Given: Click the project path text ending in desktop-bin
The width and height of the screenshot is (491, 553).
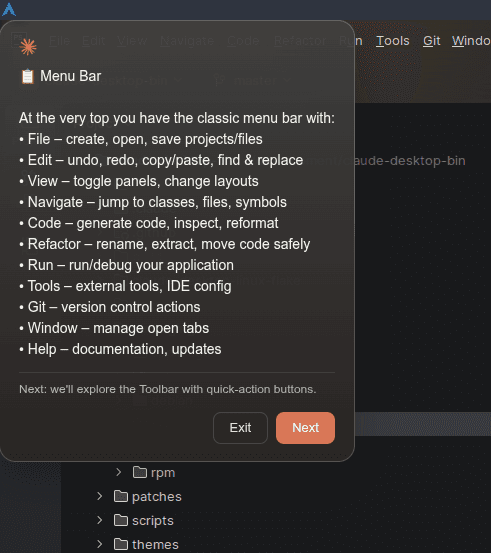Looking at the screenshot, I should tap(409, 161).
